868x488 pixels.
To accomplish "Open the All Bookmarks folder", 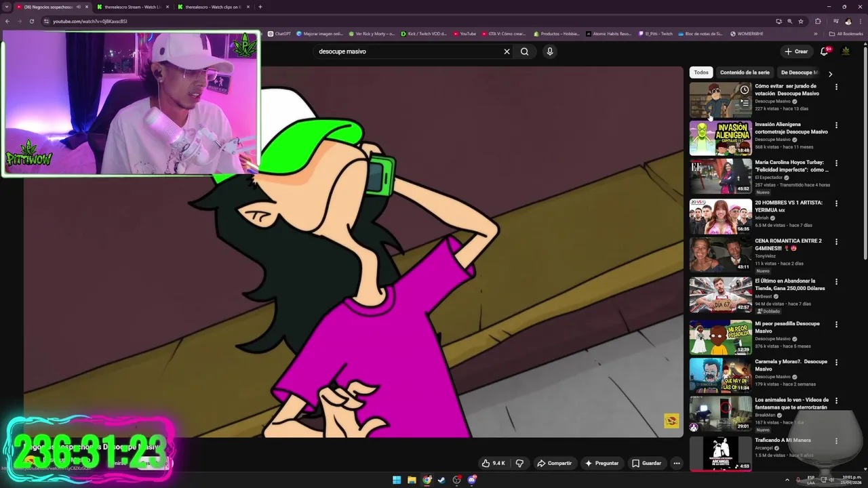I will tap(846, 33).
